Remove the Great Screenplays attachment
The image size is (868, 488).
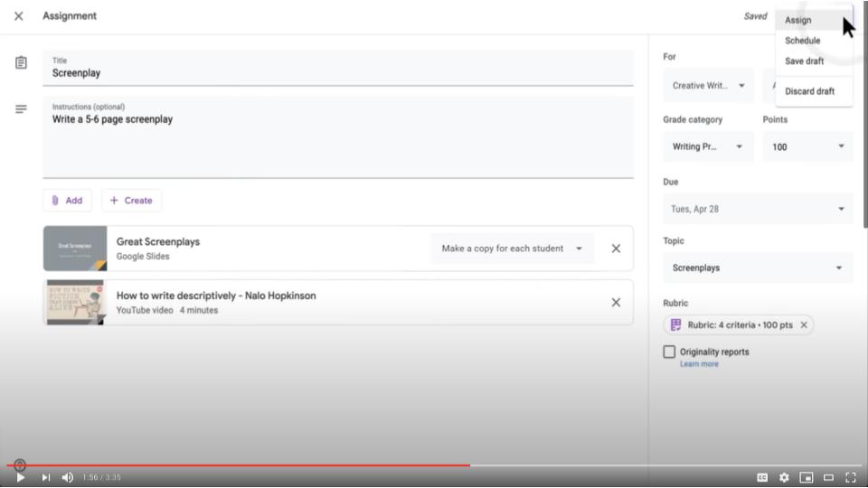coord(616,249)
